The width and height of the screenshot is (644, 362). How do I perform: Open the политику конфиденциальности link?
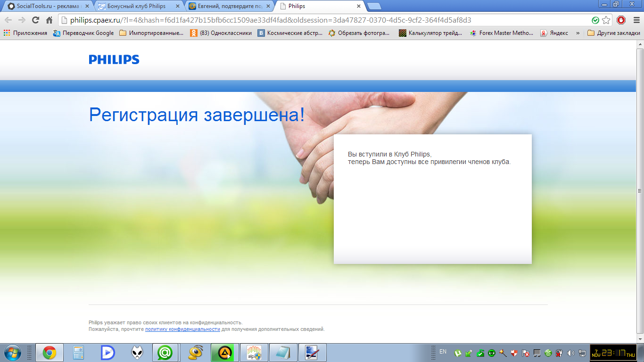[182, 329]
